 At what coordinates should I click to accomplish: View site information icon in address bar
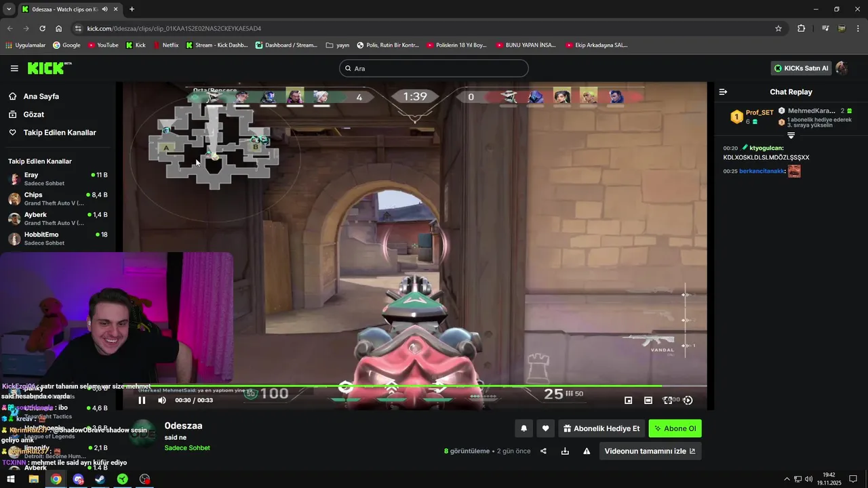click(x=78, y=28)
